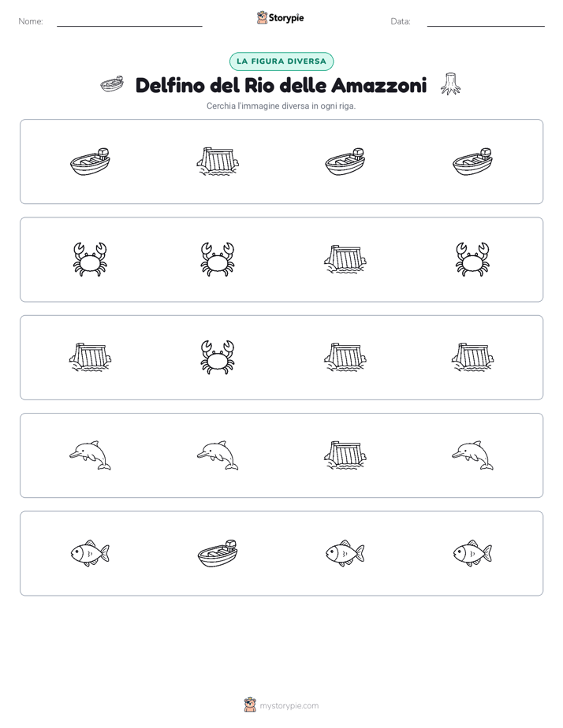This screenshot has height=728, width=563.
Task: Click the small boat icon beside the title
Action: click(x=113, y=84)
